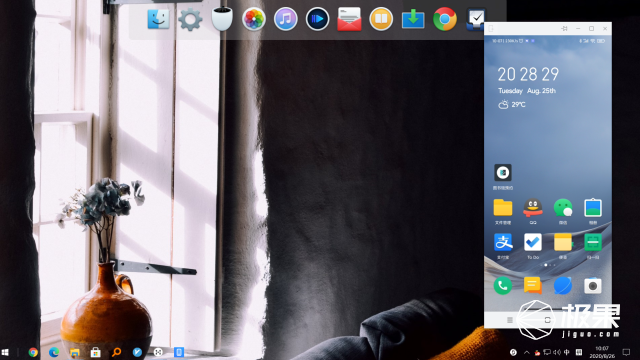Tap the green Phone dialer icon

pos(503,286)
